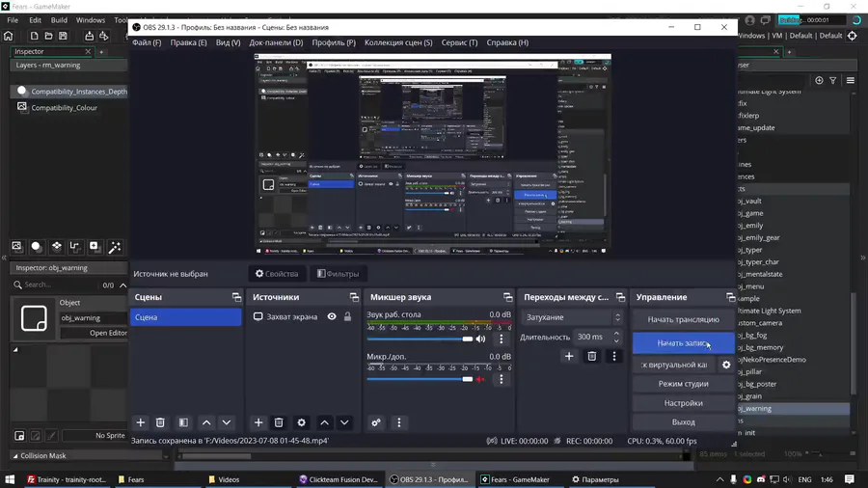
Task: Move source up arrow in Источники panel
Action: tap(324, 422)
